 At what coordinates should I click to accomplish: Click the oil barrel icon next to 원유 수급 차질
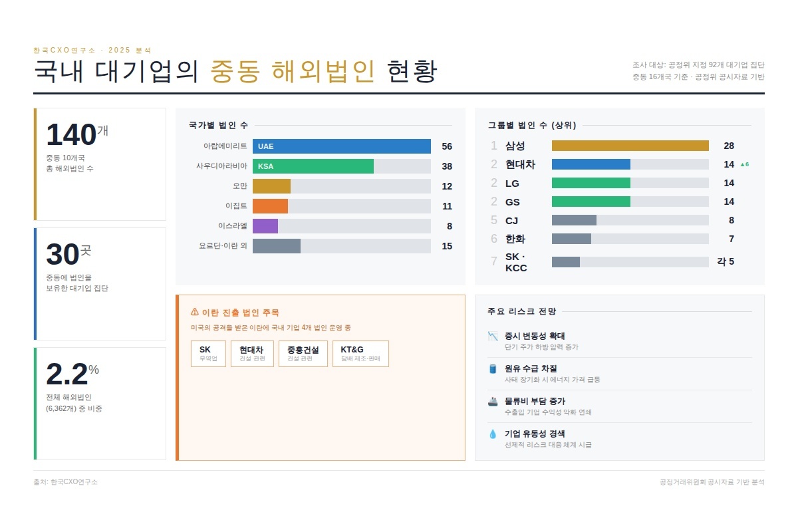pyautogui.click(x=493, y=369)
